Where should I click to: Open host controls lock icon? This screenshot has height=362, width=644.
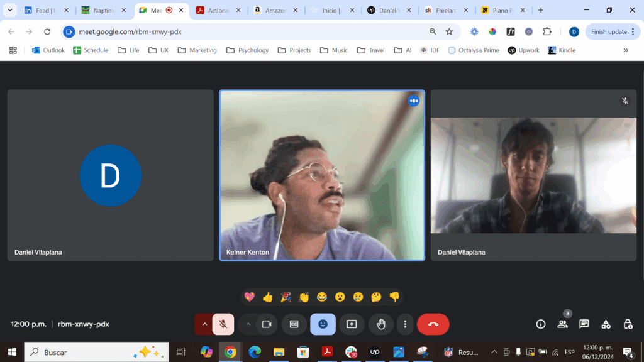(628, 324)
